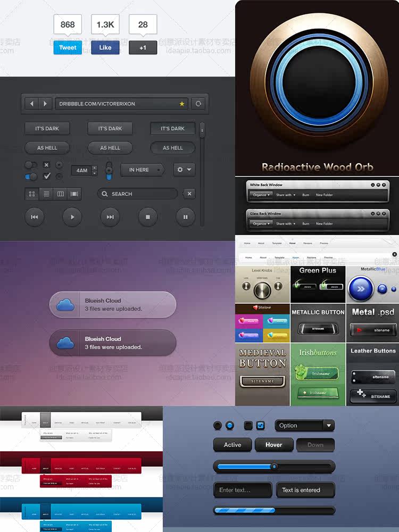The image size is (399, 532).
Task: Go forward with the dark browser forward arrow
Action: [x=45, y=104]
